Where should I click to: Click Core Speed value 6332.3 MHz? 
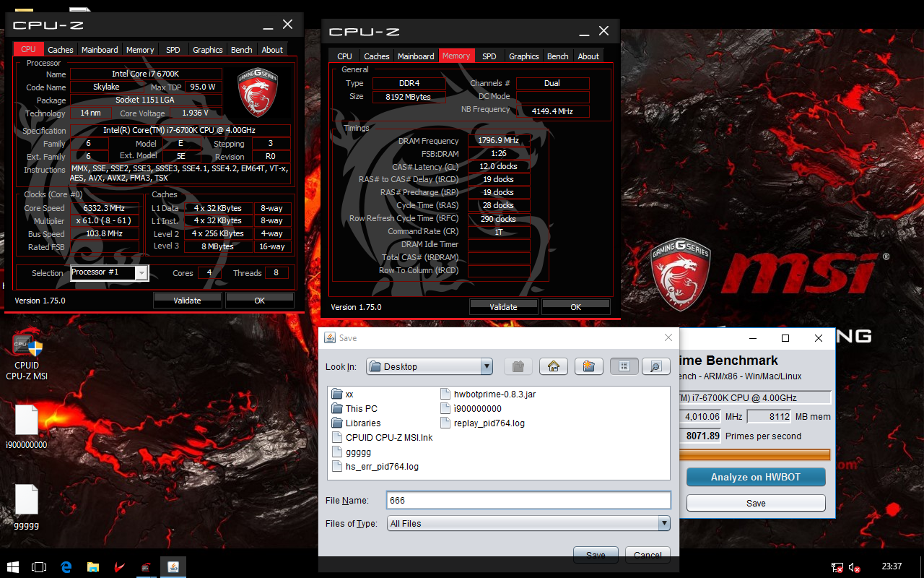point(104,208)
